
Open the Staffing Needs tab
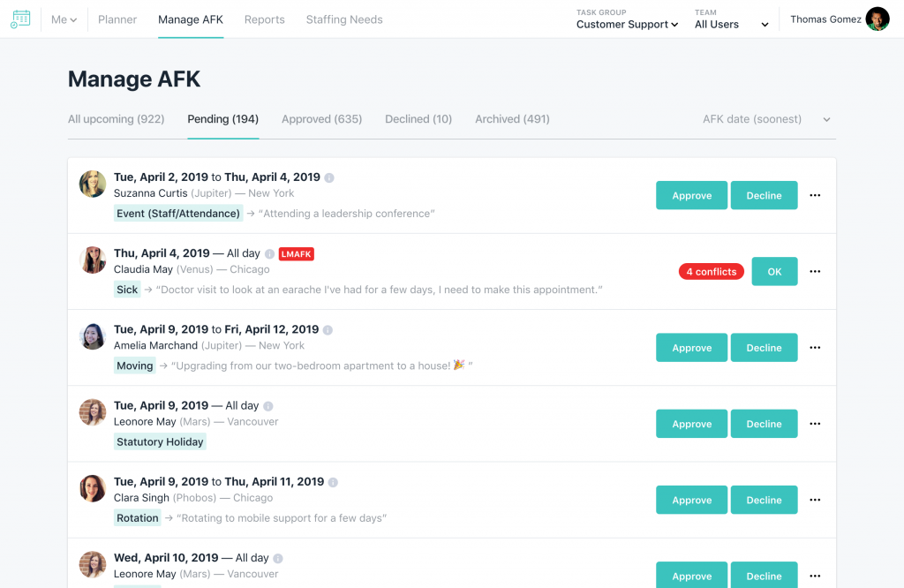coord(344,19)
